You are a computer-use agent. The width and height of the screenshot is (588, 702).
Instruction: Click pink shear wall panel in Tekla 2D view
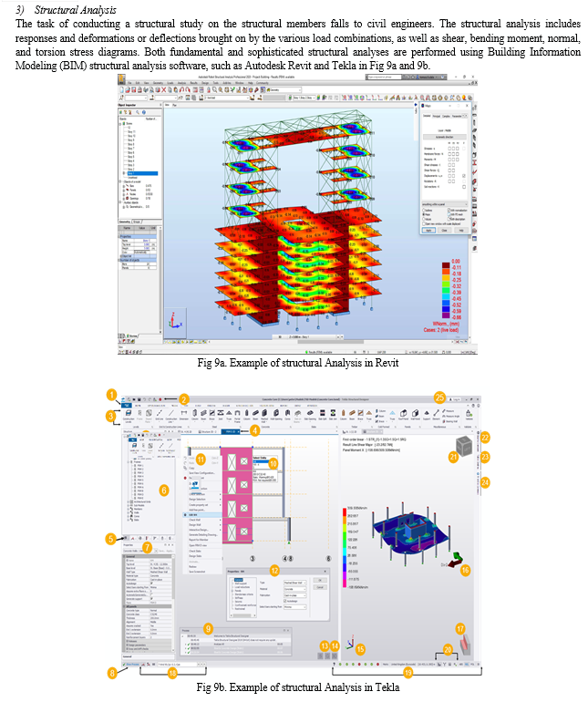click(x=236, y=495)
